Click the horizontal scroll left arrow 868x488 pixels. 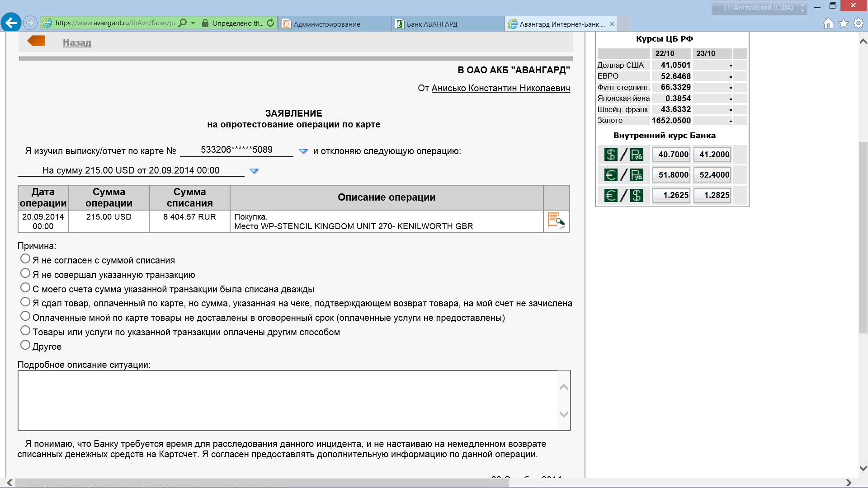[10, 483]
